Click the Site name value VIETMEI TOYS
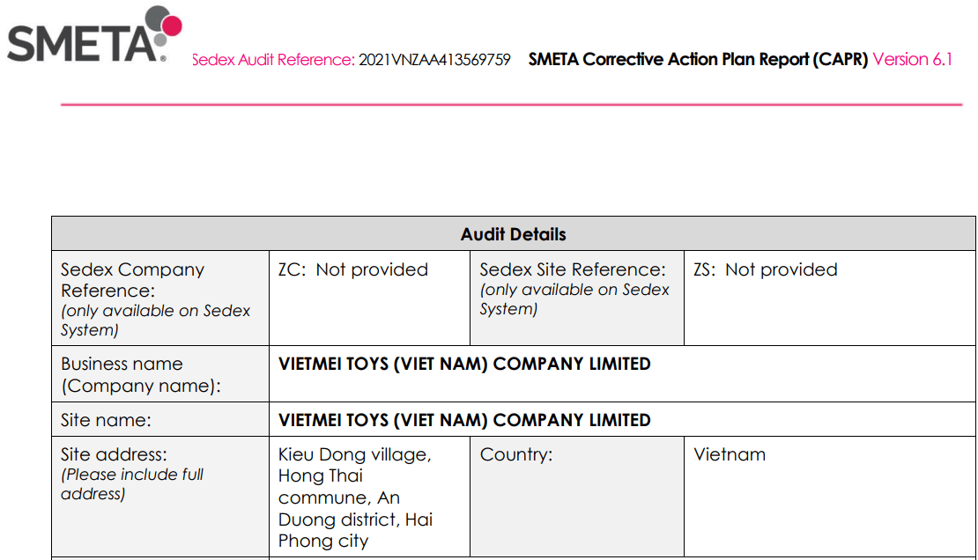978x560 pixels. [464, 420]
